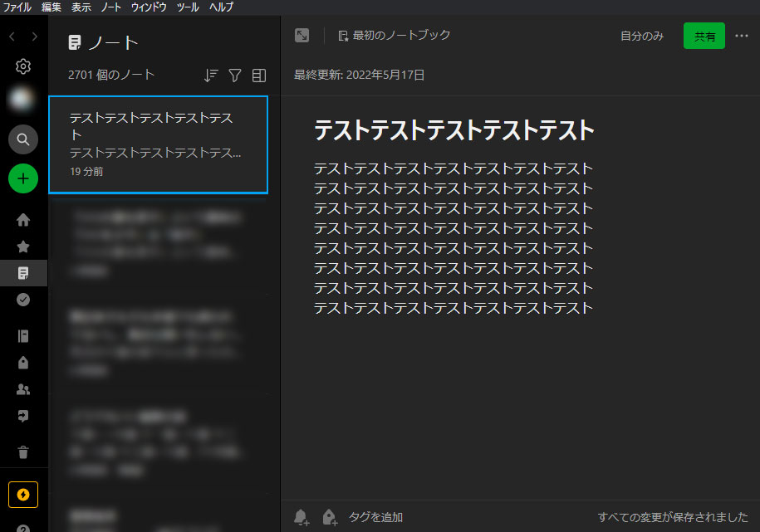
Task: Open the ツール menu
Action: [187, 7]
